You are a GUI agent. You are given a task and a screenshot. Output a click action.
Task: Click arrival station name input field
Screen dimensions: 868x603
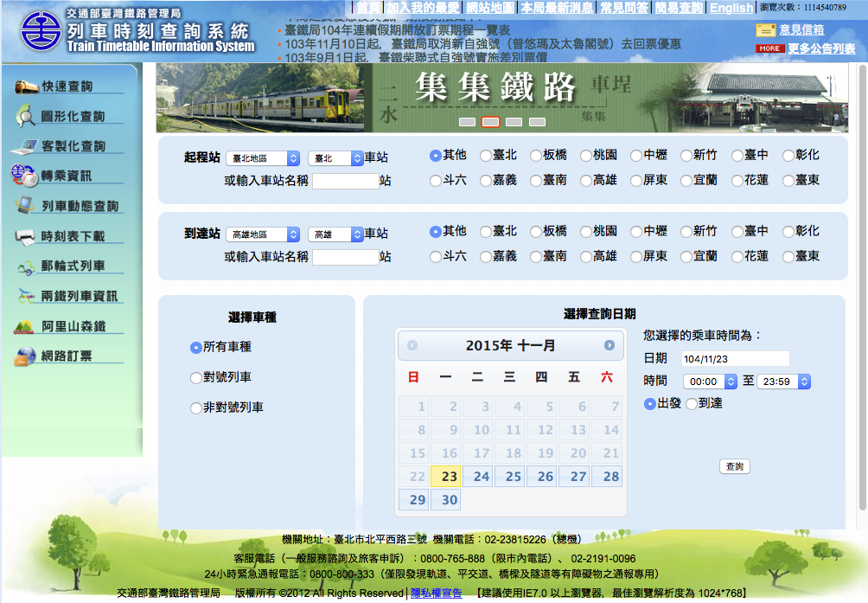pos(346,257)
